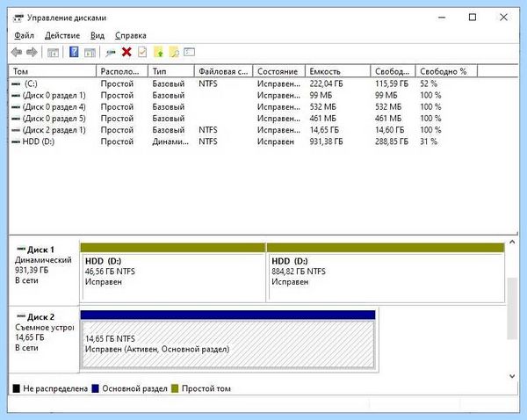
Task: Click the settings list toolbar icon
Action: click(189, 52)
